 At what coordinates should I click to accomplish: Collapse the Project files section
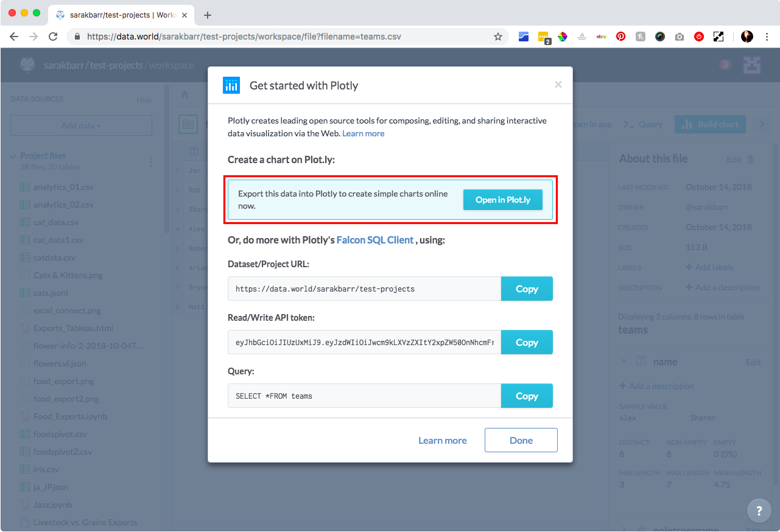coord(13,156)
